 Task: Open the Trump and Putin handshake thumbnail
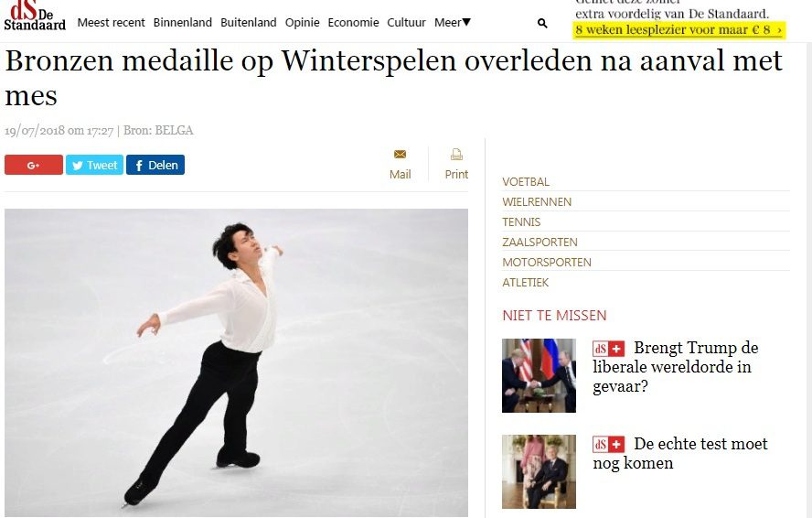click(x=539, y=375)
